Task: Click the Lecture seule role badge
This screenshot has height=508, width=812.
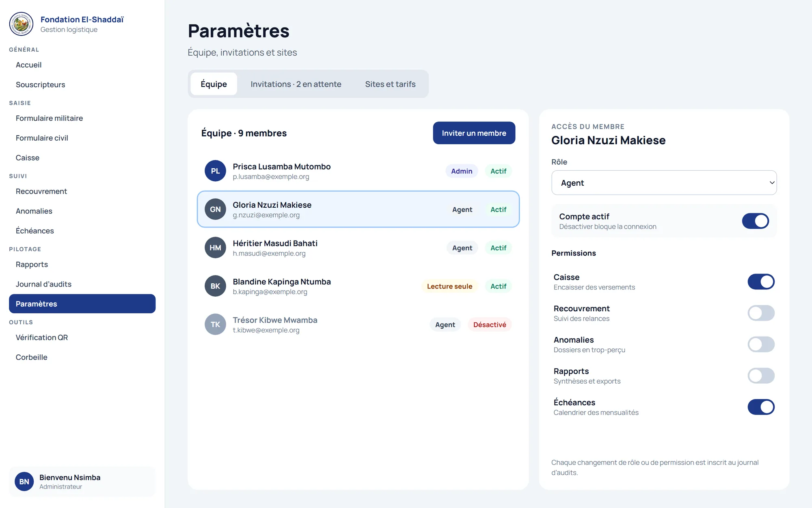Action: (x=449, y=286)
